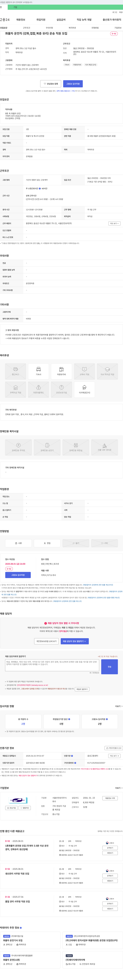This screenshot has height=980, width=123.
Task: Click 고용24 입사지원 button under 접수 마감일
Action: [x=18, y=575]
